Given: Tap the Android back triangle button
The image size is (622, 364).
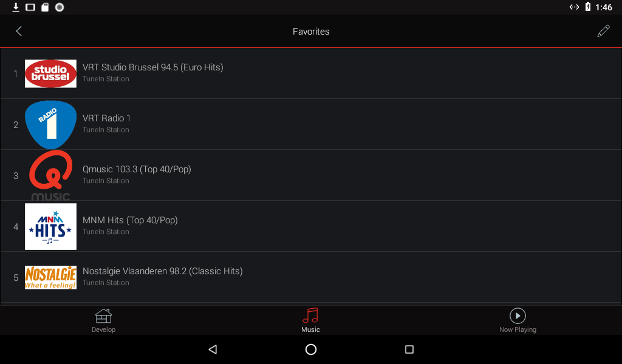Looking at the screenshot, I should 213,349.
